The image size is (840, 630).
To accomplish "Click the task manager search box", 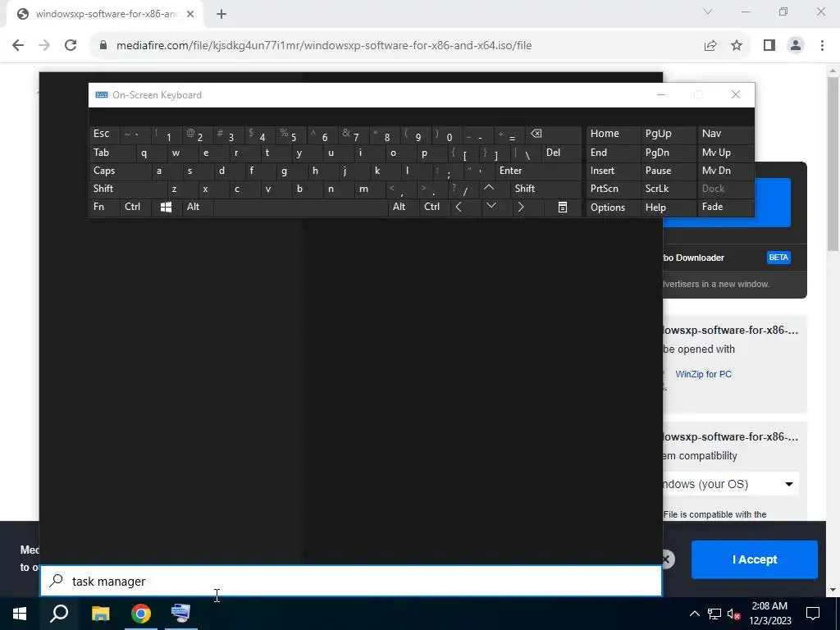I will tap(351, 582).
